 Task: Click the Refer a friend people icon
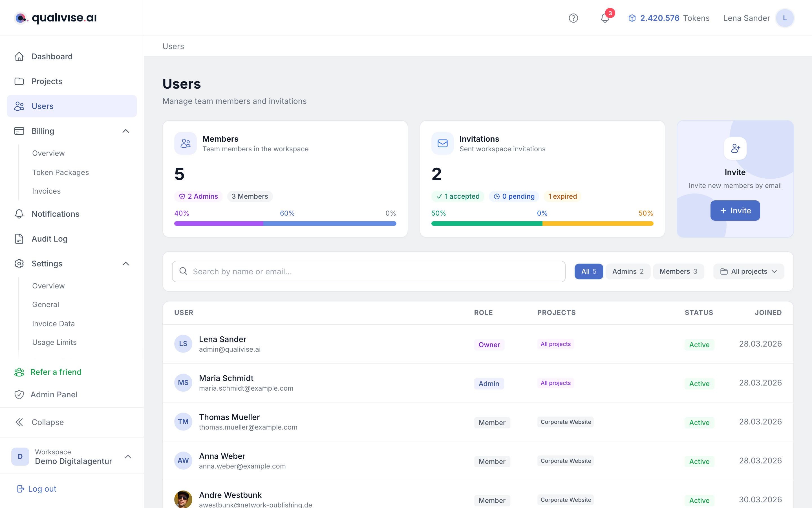pos(19,372)
